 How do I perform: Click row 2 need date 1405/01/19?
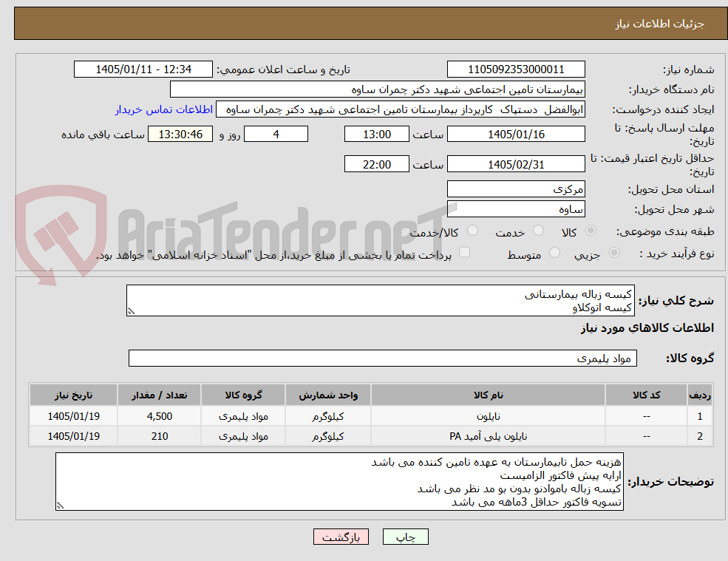point(73,436)
